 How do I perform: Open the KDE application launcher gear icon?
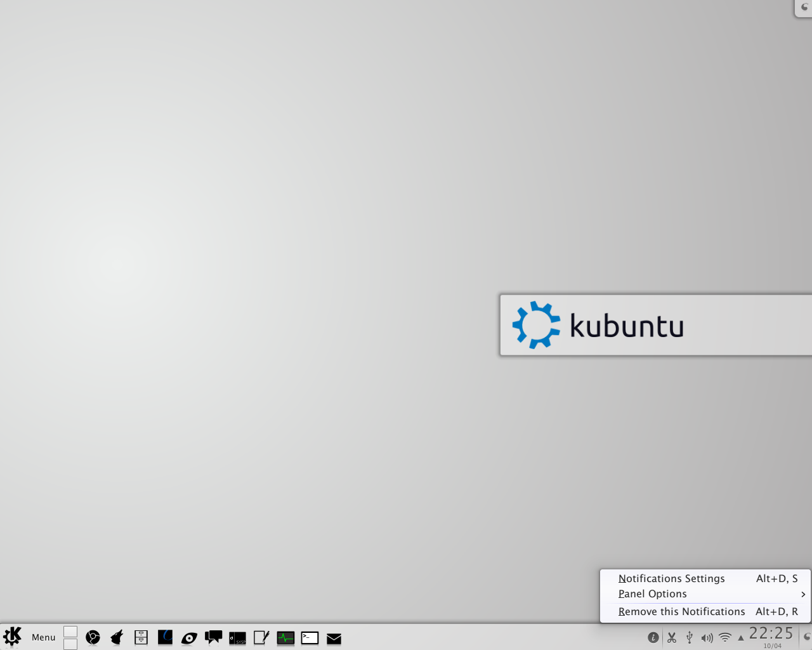point(12,637)
